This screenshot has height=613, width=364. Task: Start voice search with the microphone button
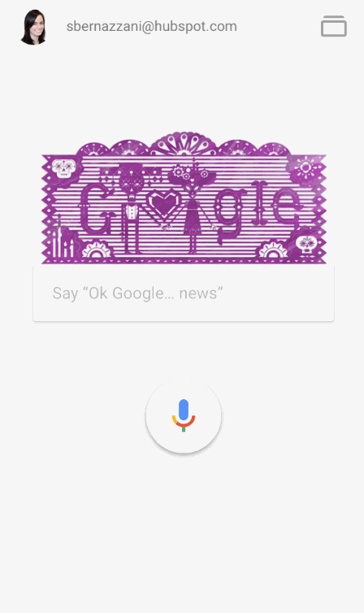[x=184, y=416]
